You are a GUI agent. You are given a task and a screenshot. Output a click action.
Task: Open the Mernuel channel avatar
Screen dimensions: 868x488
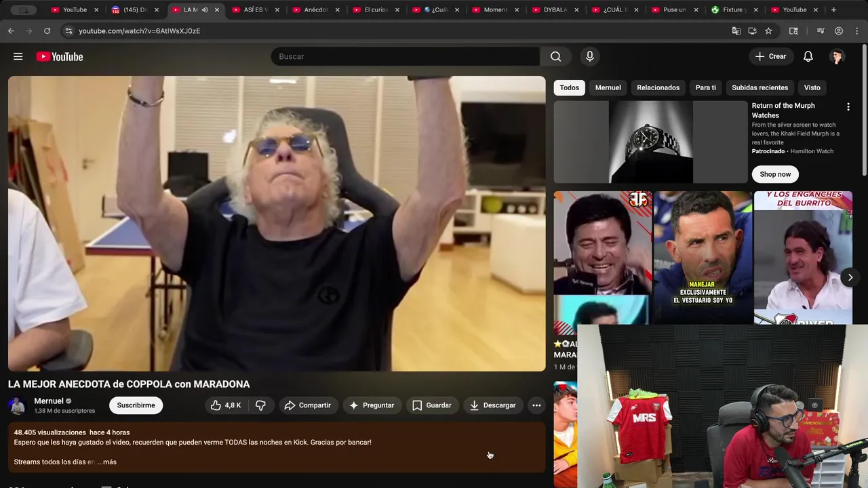click(18, 405)
